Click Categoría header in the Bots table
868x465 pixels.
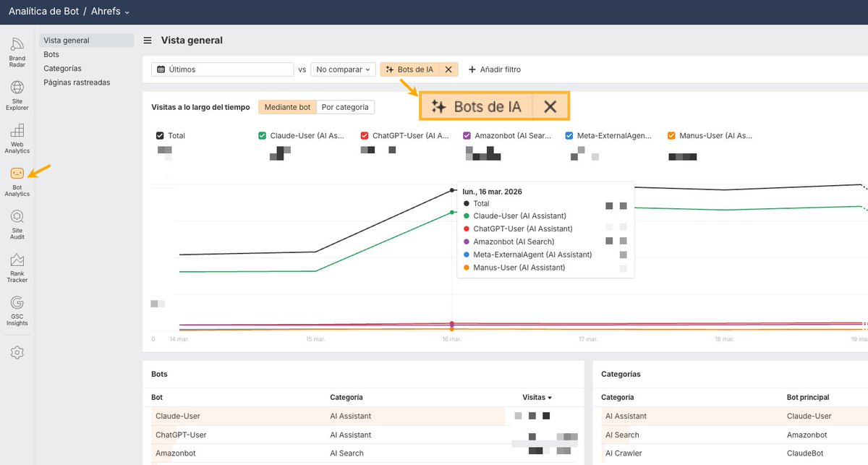346,398
